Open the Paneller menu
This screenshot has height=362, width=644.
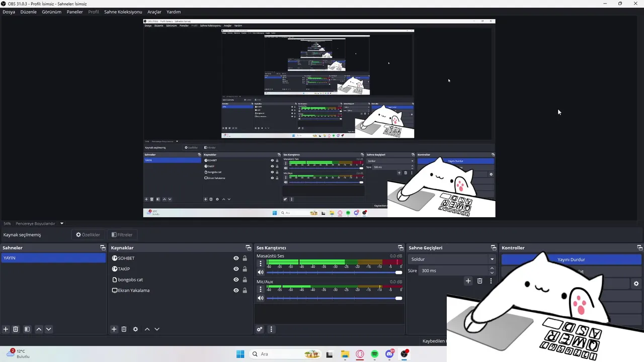coord(74,12)
